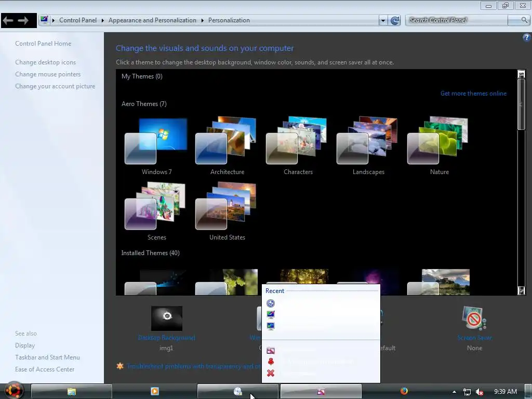Click the muted volume tray icon
The width and height of the screenshot is (532, 399).
click(x=480, y=392)
